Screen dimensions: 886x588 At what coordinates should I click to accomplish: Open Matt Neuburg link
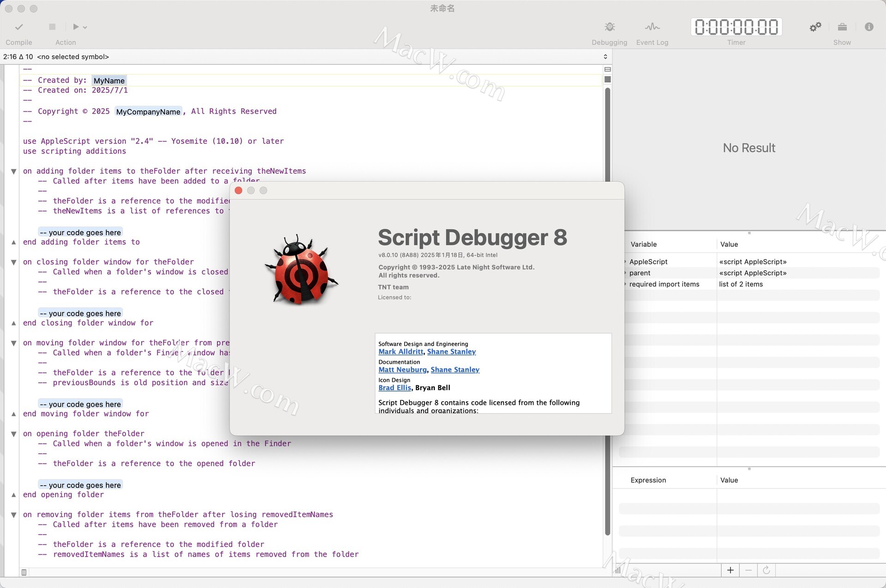[x=402, y=369]
